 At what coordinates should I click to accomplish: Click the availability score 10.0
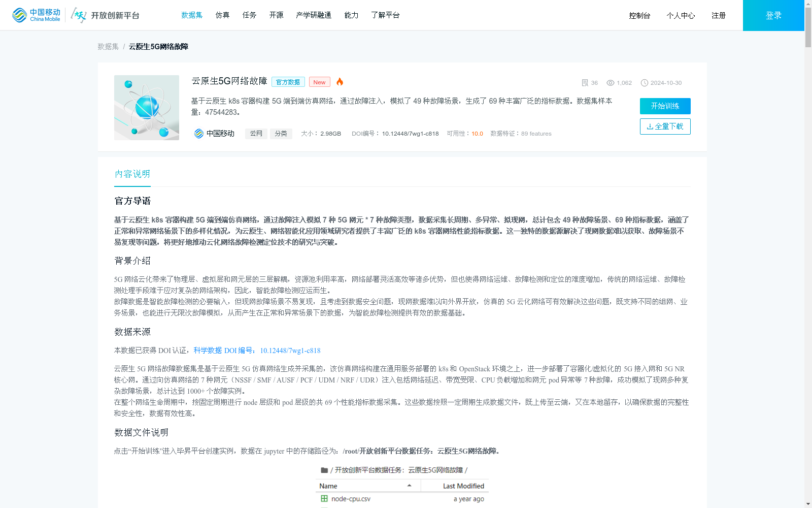(x=477, y=134)
